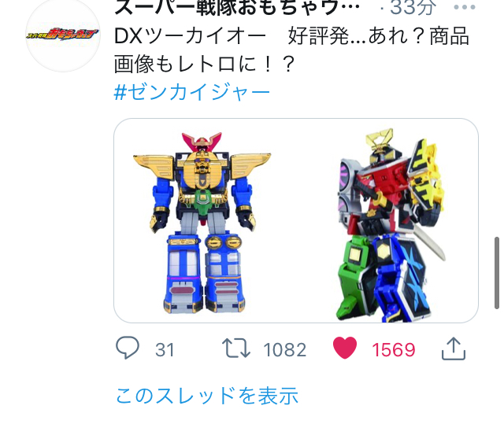The width and height of the screenshot is (504, 424).
Task: Click the retweet count 1082
Action: (285, 349)
